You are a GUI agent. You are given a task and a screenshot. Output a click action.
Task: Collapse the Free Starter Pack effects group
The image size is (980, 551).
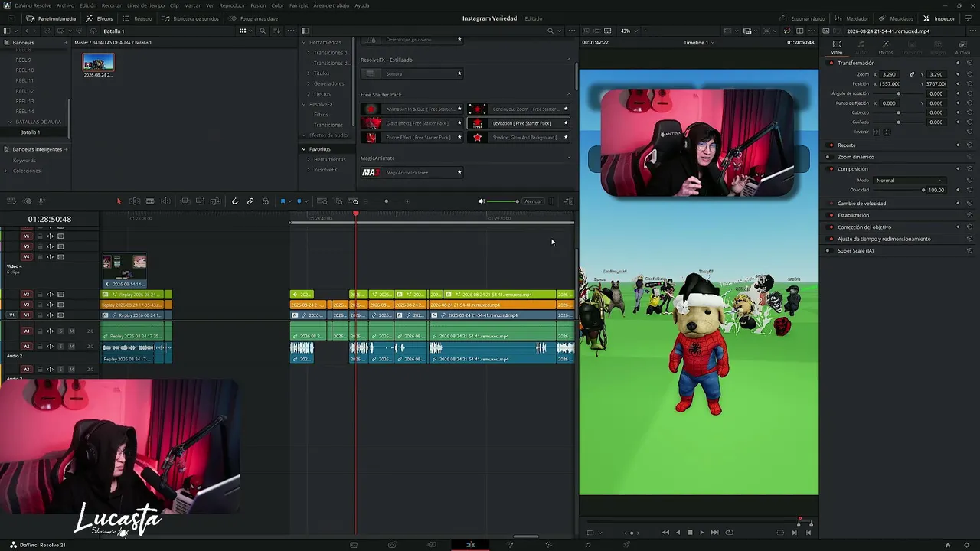(569, 95)
